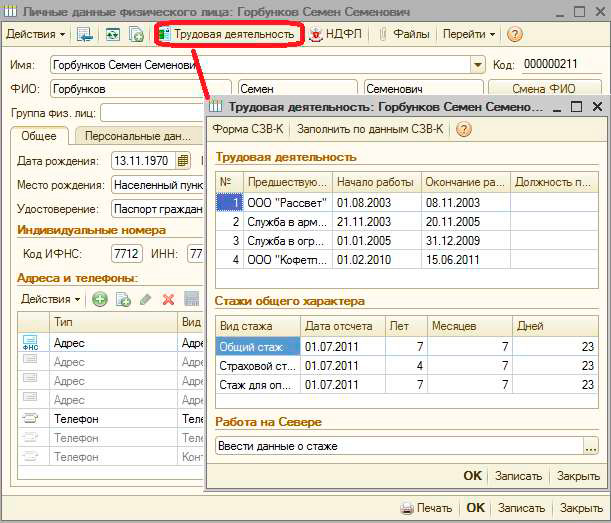
Task: Select the Общий стаж row
Action: pos(407,346)
